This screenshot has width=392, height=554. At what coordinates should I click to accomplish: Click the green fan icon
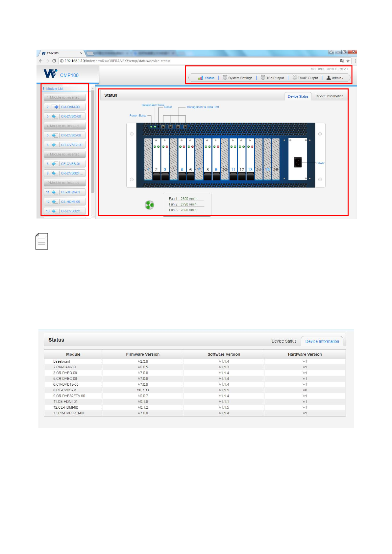(x=150, y=205)
